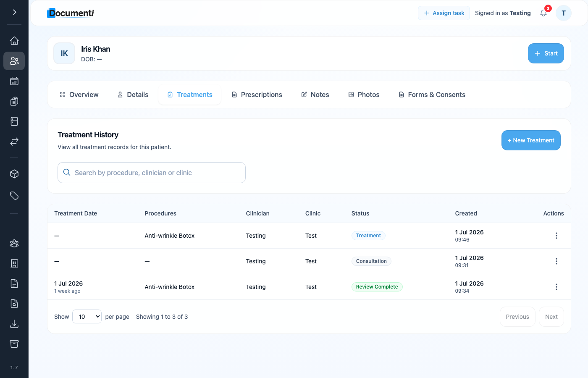Open the clipboard documents icon in sidebar

point(14,101)
